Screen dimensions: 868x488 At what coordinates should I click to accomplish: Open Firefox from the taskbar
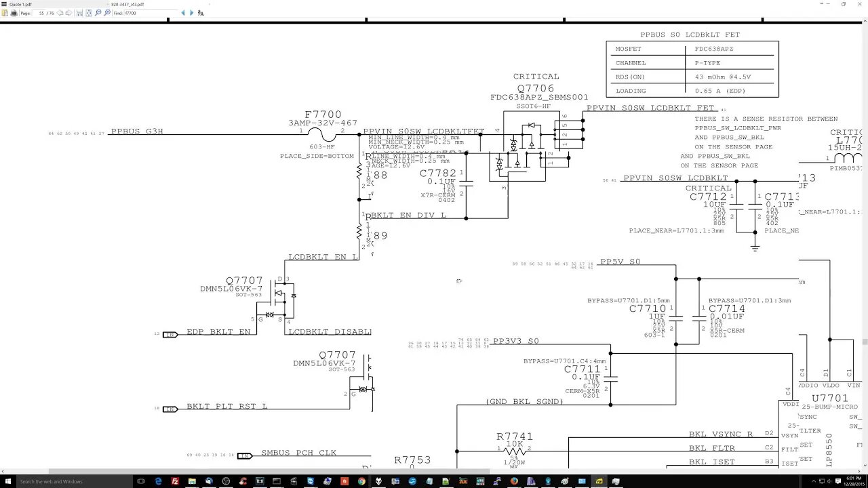[514, 481]
